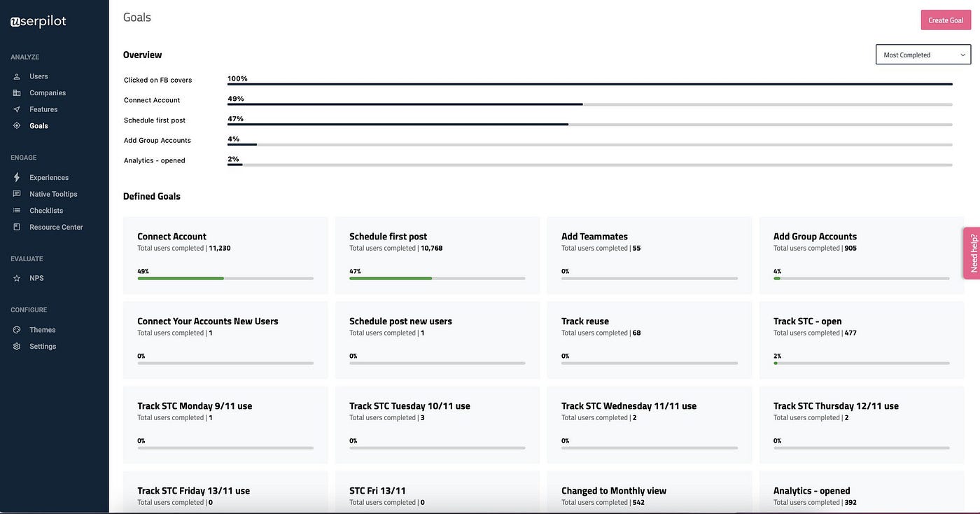
Task: Click Add Group Accounts card's 4% bar
Action: click(x=862, y=278)
